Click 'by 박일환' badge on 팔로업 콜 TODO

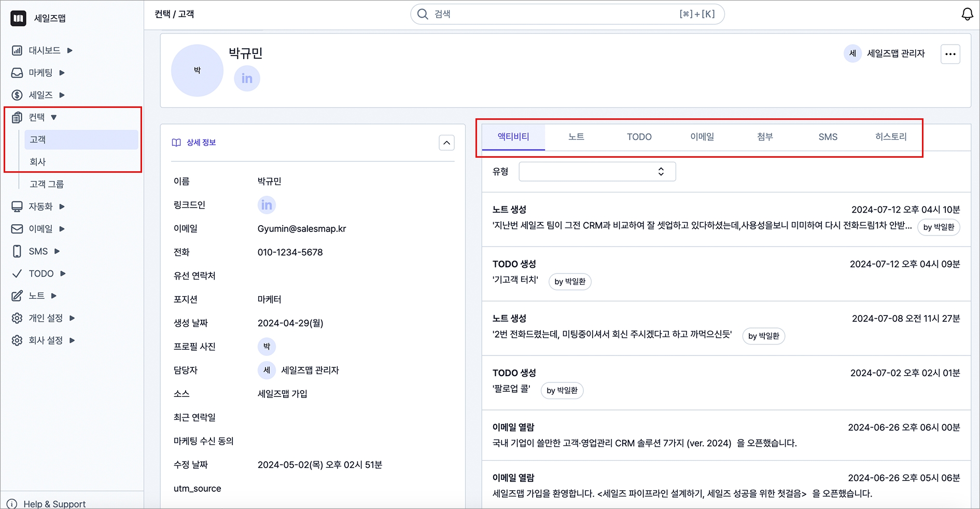tap(562, 391)
